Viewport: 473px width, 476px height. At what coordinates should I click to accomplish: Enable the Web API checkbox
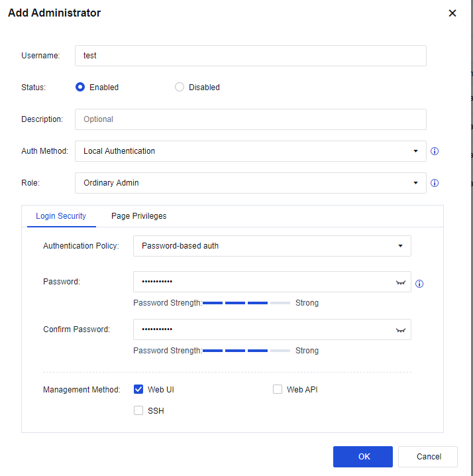tap(278, 389)
